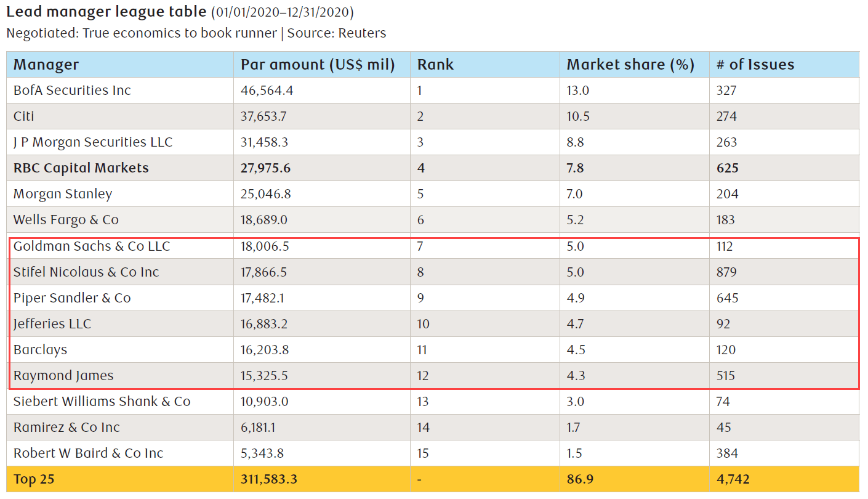Click par amount 15,325.5
This screenshot has height=499, width=868.
pos(264,376)
